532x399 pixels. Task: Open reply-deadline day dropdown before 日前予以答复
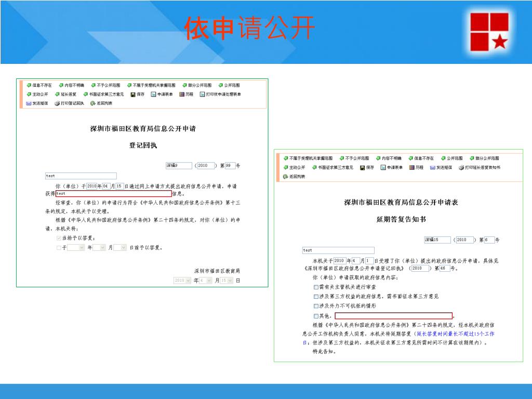120,248
